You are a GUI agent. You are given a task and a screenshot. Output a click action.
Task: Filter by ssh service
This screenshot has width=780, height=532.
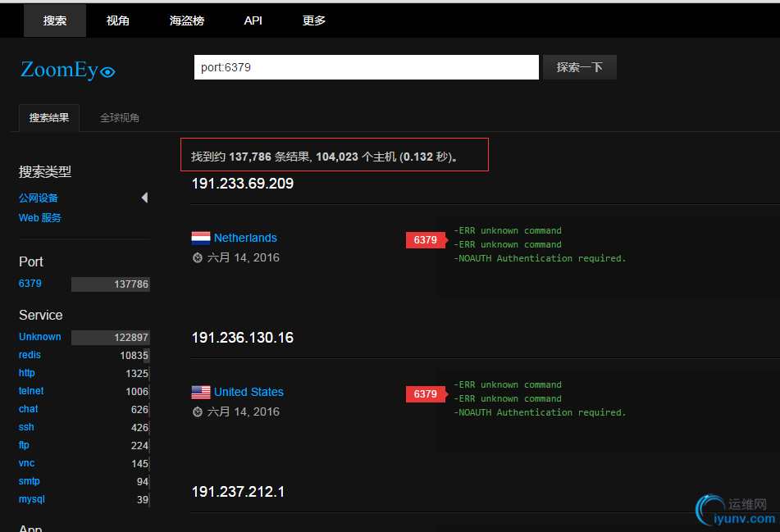pos(26,426)
